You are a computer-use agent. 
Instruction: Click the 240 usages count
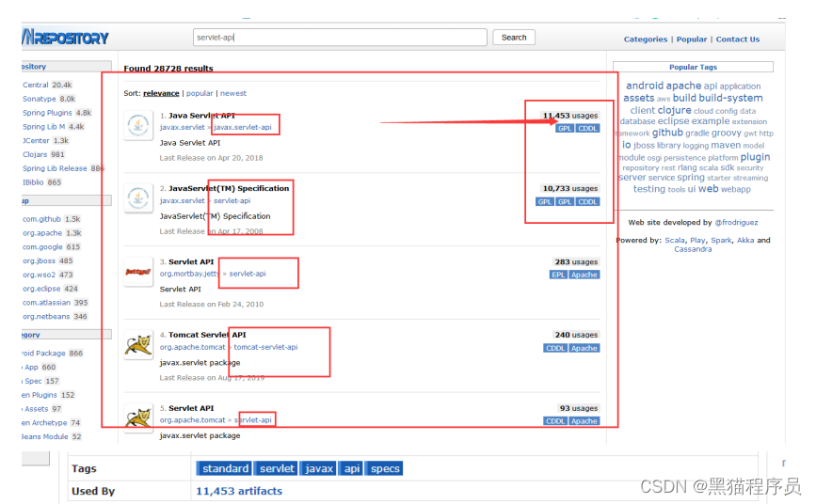coord(576,335)
